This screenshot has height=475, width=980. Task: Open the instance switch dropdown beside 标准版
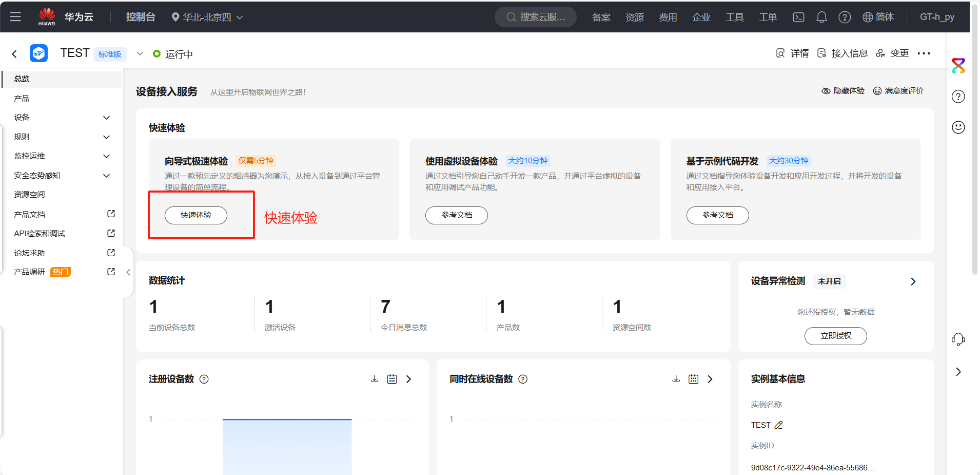point(140,53)
